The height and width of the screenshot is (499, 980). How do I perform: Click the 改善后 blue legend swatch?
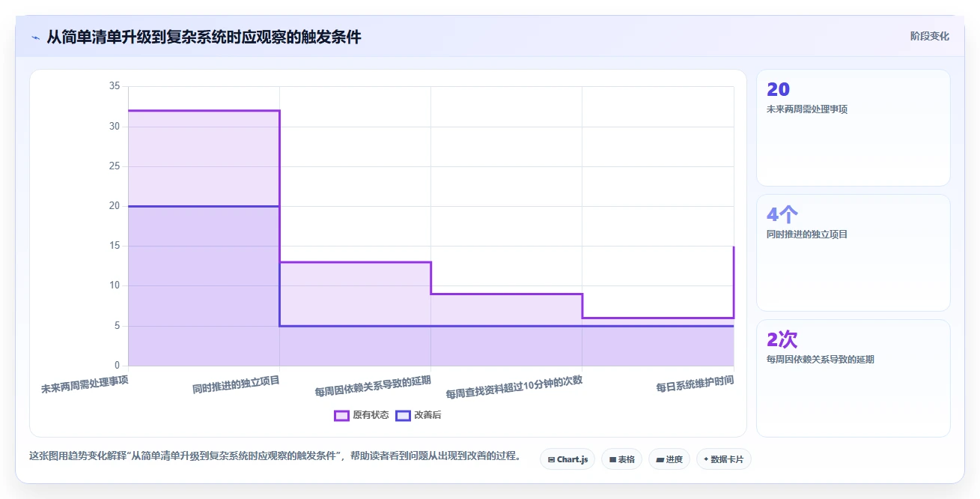coord(403,415)
